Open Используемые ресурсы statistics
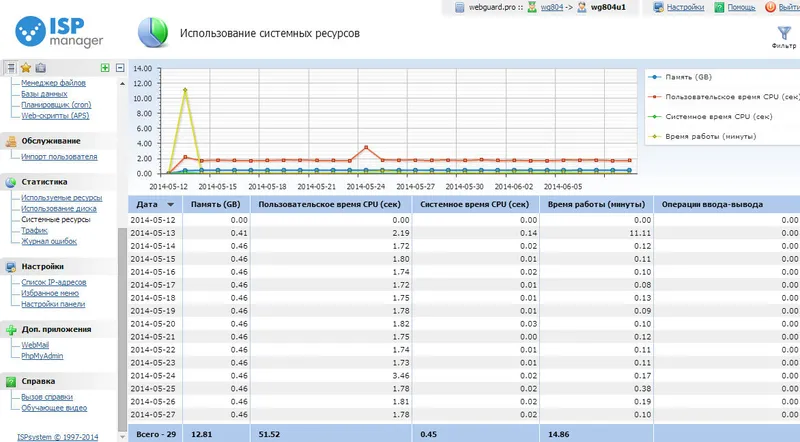800x442 pixels. point(62,198)
